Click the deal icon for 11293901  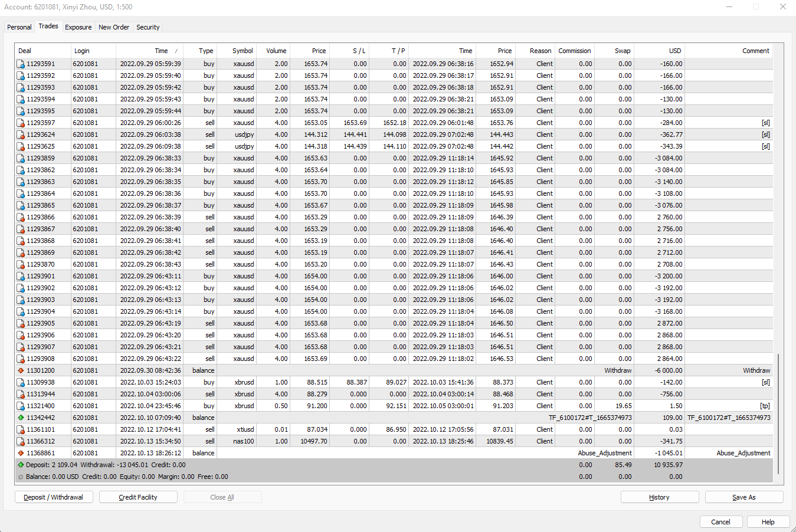[21, 276]
